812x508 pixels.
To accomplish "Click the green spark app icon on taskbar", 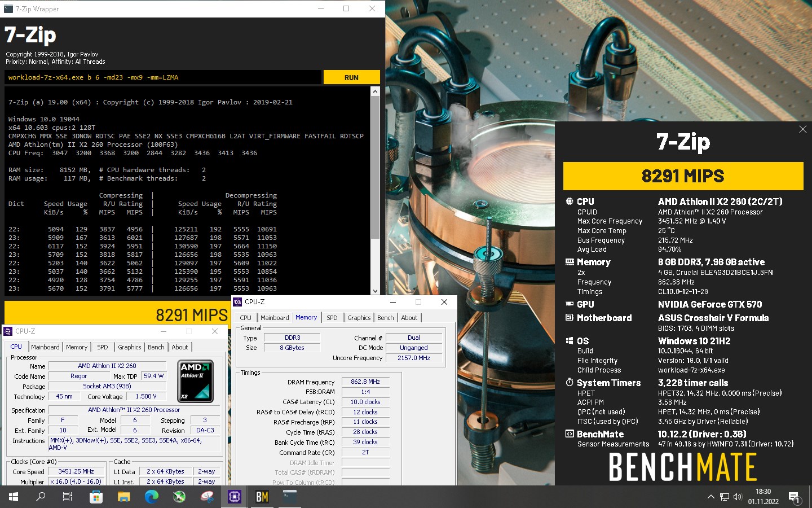I will [x=179, y=497].
